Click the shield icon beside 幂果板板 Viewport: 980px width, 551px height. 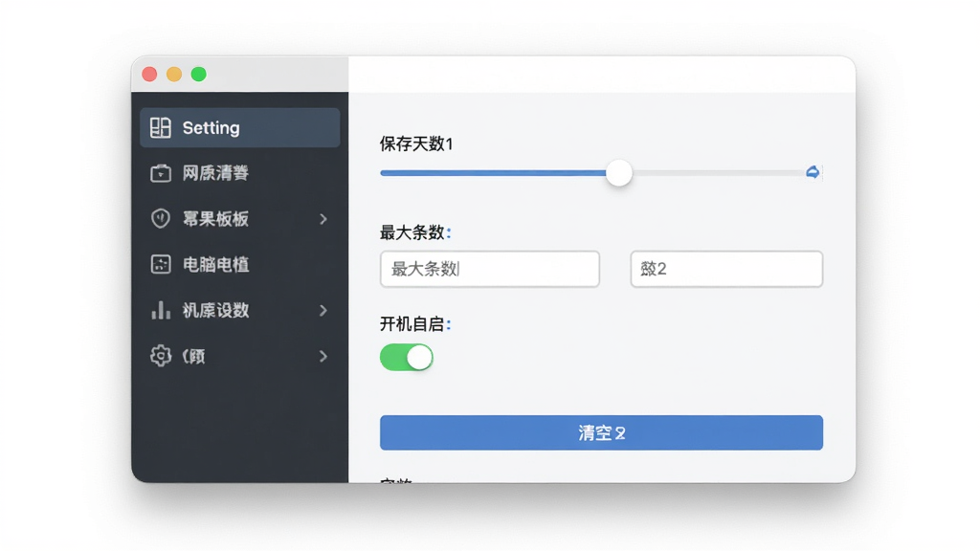click(161, 219)
